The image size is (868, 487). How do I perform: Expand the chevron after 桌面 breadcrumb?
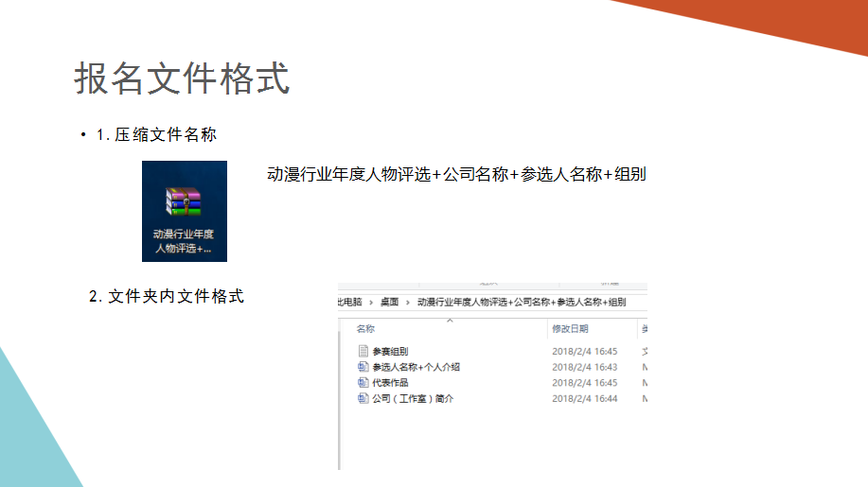(x=408, y=303)
